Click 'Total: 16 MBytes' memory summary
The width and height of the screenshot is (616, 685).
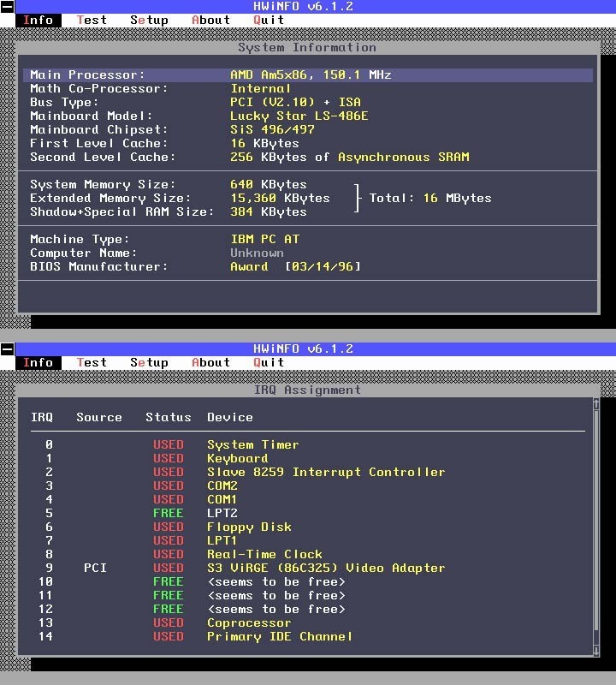[430, 199]
